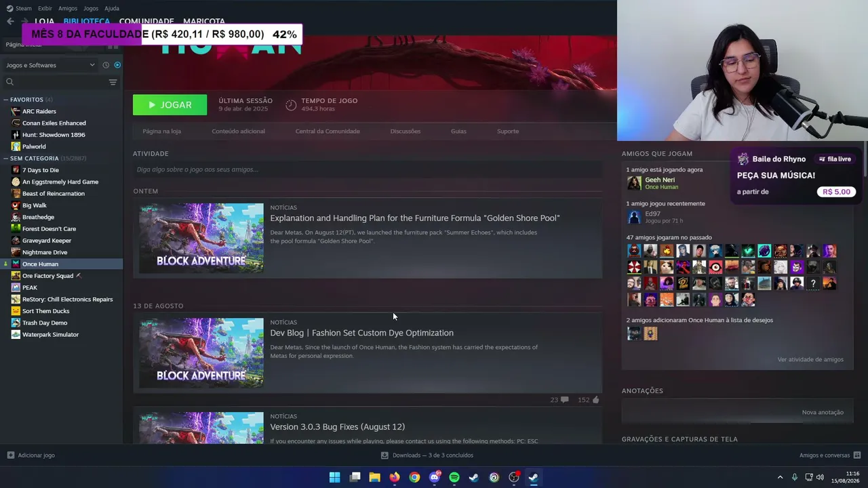This screenshot has height=488, width=868.
Task: Click the taskbar volume speaker icon
Action: click(820, 477)
